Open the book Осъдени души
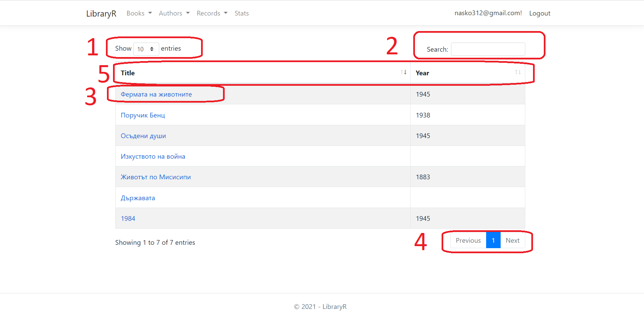Viewport: 644px width, 315px height. pyautogui.click(x=143, y=135)
